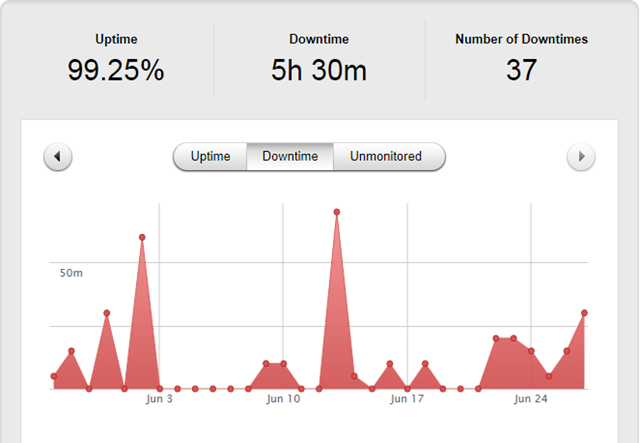Click the 99.25% uptime value
Screen dimensions: 640x443
tap(116, 70)
